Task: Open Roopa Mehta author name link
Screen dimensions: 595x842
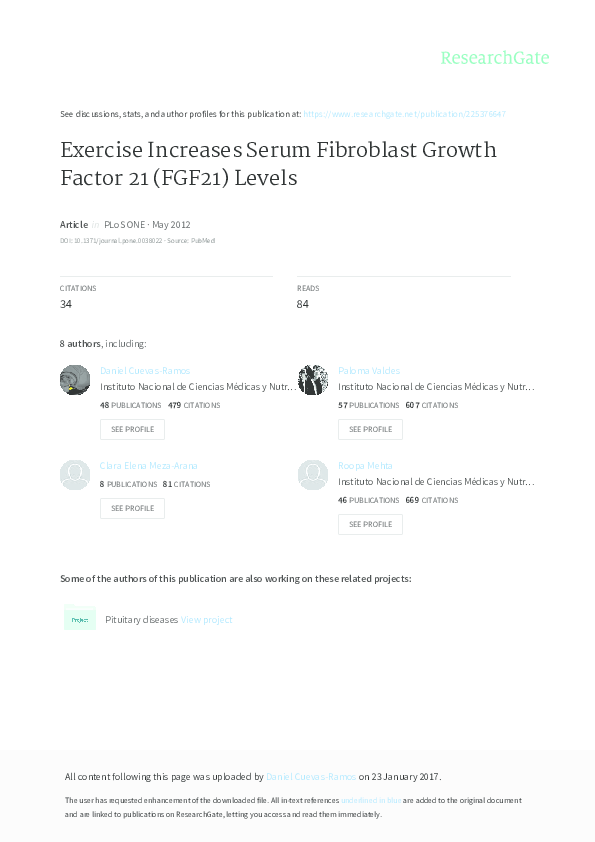Action: 364,465
